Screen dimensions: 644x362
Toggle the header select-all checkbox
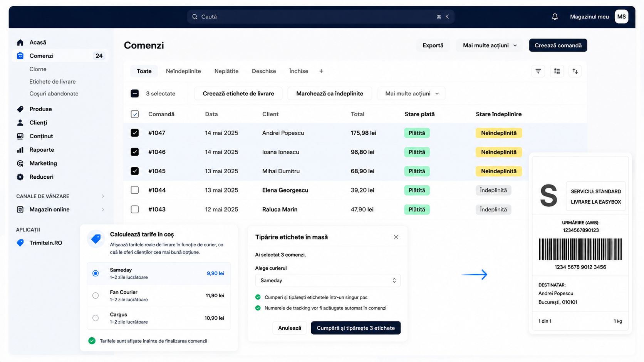click(135, 114)
